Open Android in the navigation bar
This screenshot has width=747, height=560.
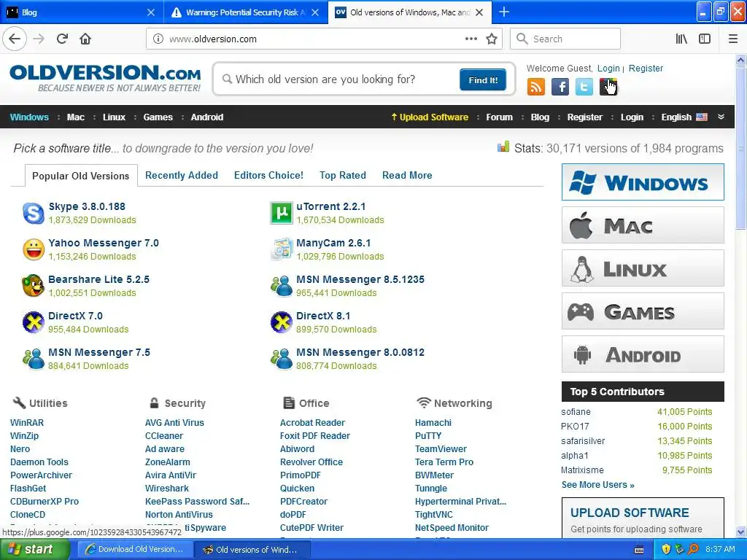207,117
